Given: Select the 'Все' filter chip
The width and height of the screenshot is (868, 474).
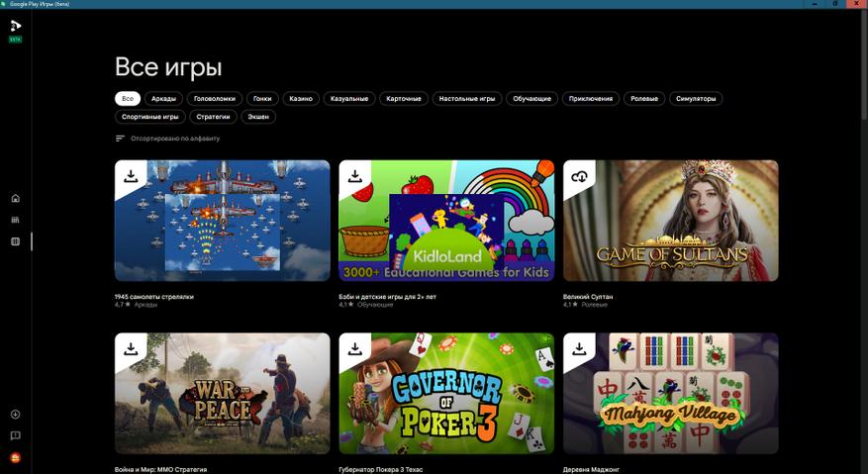Looking at the screenshot, I should [128, 99].
